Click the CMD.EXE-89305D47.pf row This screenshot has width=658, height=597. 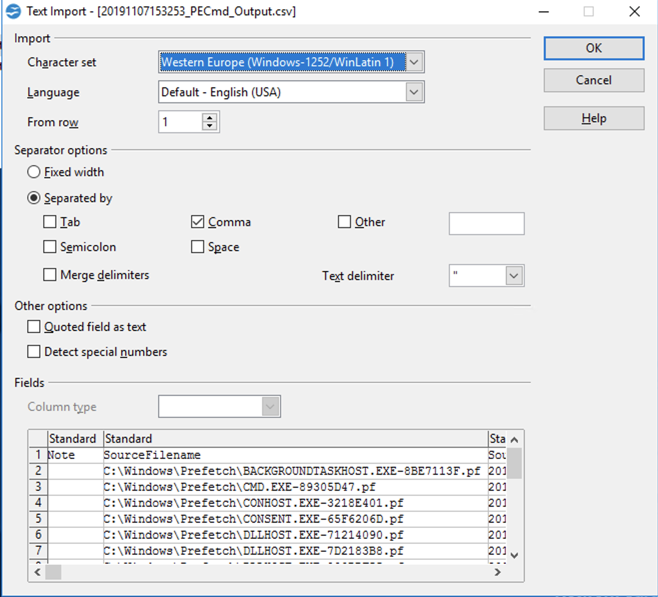tap(295, 487)
